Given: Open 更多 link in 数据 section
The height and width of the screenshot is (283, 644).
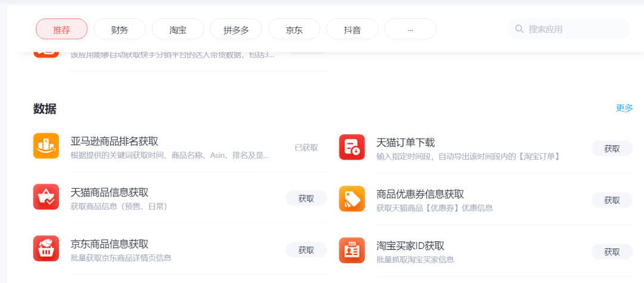Looking at the screenshot, I should [624, 108].
